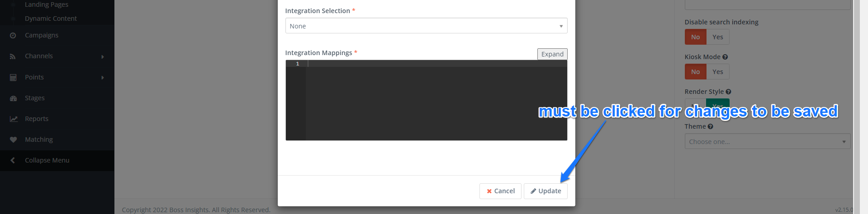Click the Kiosk Mode help icon
Viewport: 868px width, 214px height.
click(x=725, y=57)
